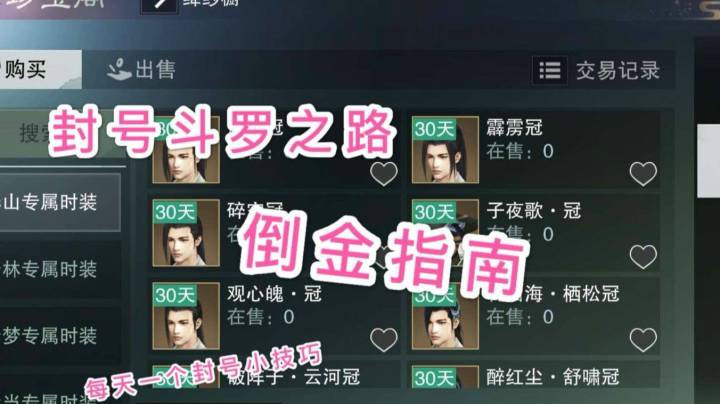Image resolution: width=720 pixels, height=404 pixels.
Task: Open the edit pencil icon at top
Action: pos(159,6)
